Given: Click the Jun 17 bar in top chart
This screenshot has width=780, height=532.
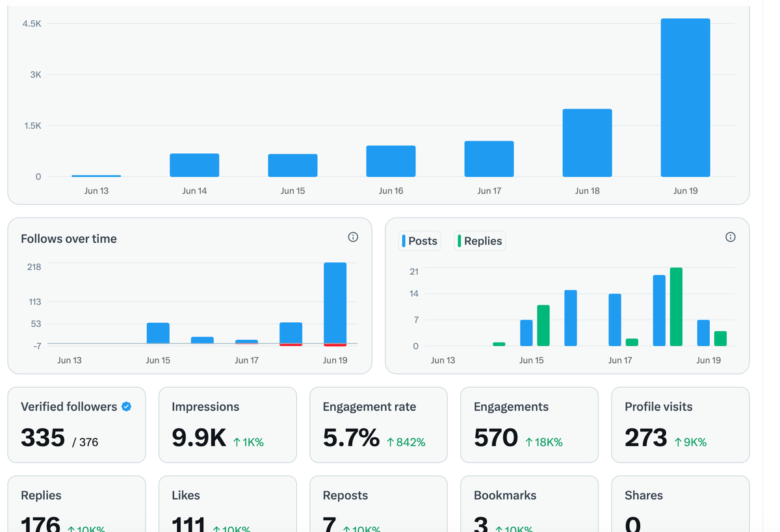Looking at the screenshot, I should click(x=489, y=159).
